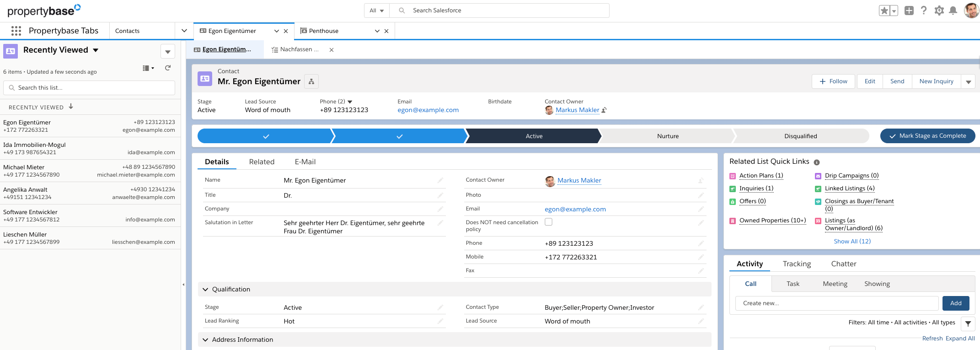The width and height of the screenshot is (980, 350).
Task: Open the Help question mark icon
Action: 924,11
